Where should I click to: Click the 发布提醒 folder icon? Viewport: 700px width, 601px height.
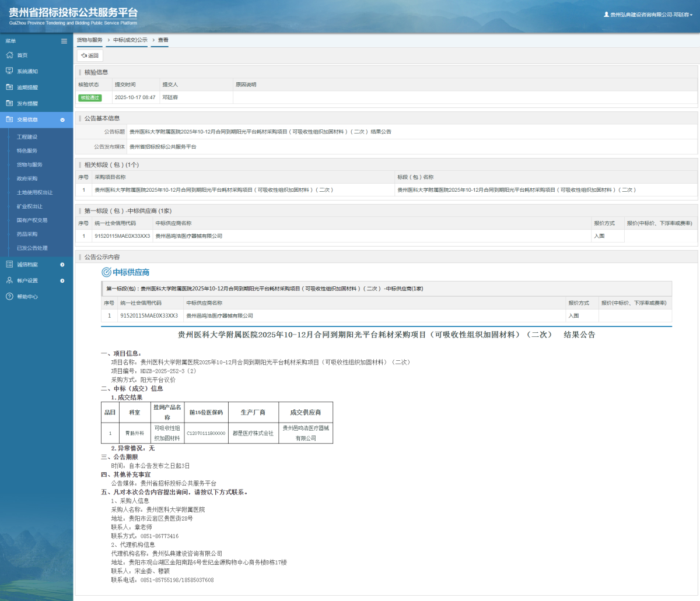[x=9, y=103]
